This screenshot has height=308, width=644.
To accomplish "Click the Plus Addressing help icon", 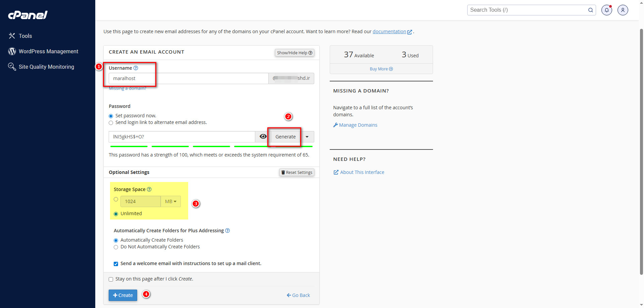I will [x=227, y=231].
